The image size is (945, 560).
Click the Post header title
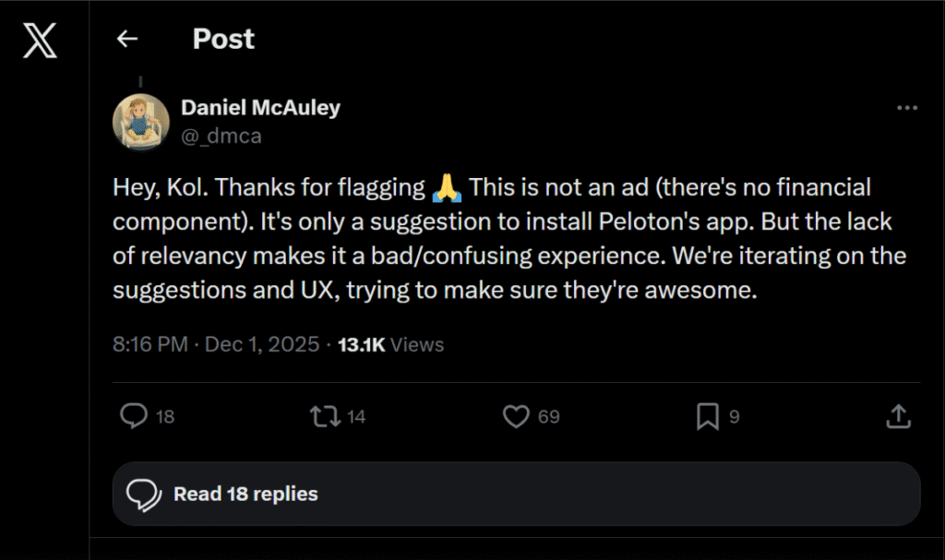coord(222,39)
